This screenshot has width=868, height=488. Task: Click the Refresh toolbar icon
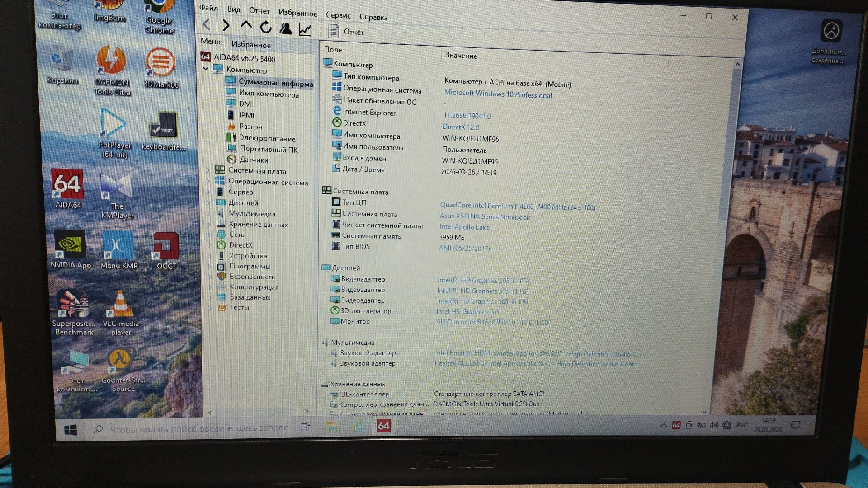pyautogui.click(x=266, y=28)
